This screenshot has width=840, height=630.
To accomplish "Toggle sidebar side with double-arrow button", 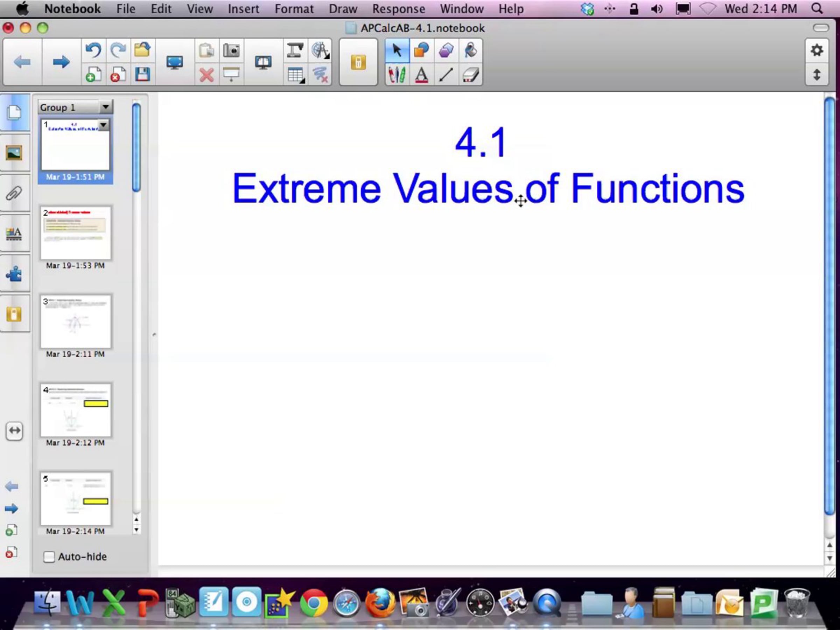I will tap(14, 430).
